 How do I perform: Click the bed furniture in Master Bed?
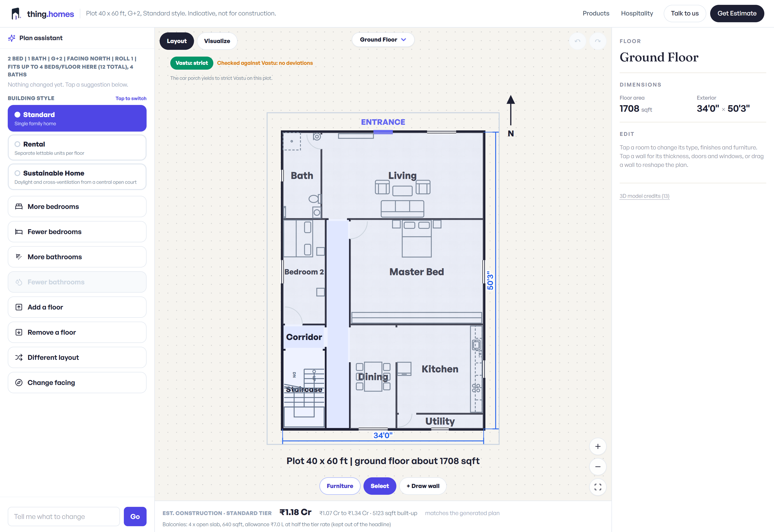(417, 239)
